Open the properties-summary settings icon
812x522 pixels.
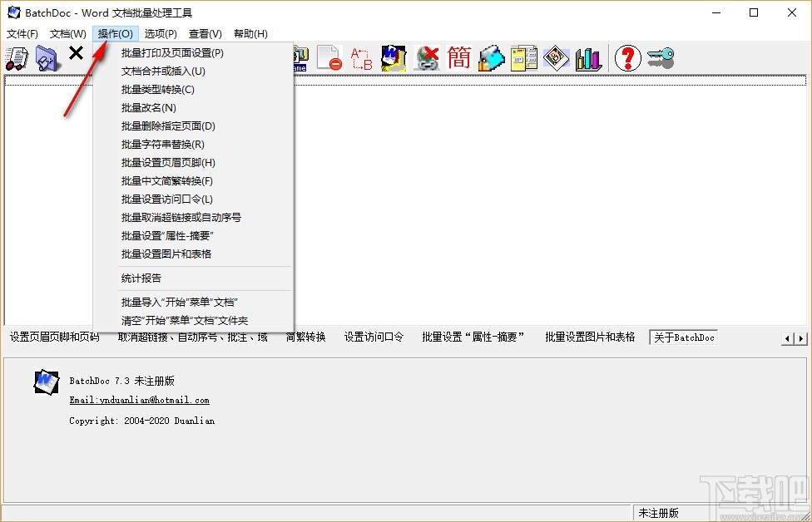coord(523,58)
